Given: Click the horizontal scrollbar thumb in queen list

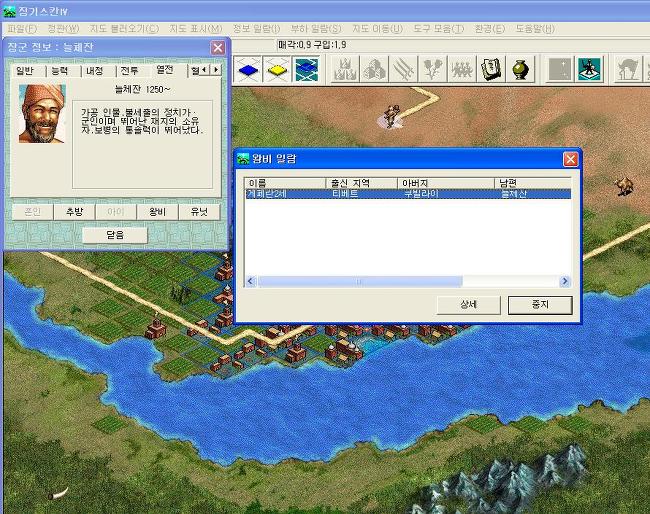Looking at the screenshot, I should tap(360, 281).
